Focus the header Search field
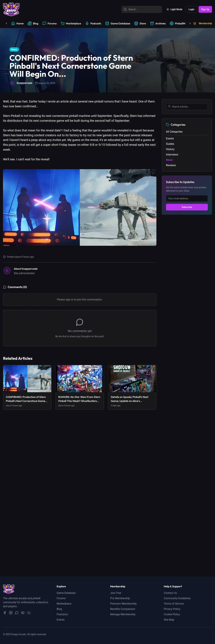The image size is (215, 644). [x=142, y=10]
